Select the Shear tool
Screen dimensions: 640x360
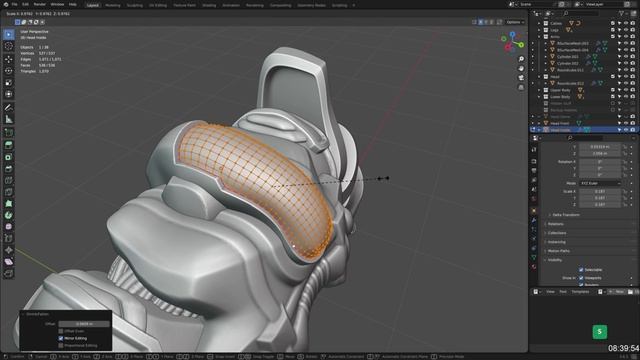tap(9, 262)
